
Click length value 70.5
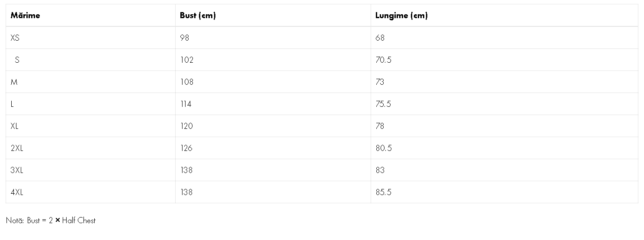(x=383, y=60)
